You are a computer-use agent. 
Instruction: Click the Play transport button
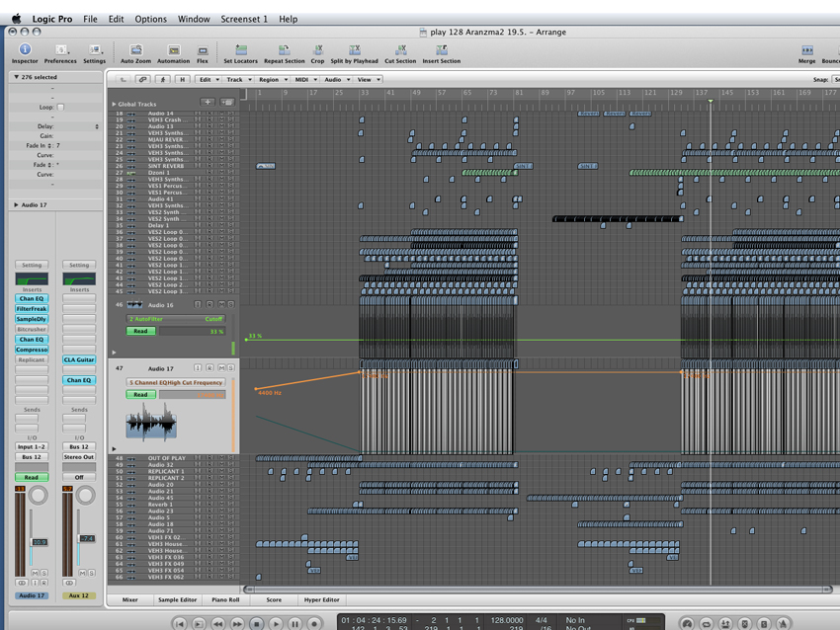point(276,623)
